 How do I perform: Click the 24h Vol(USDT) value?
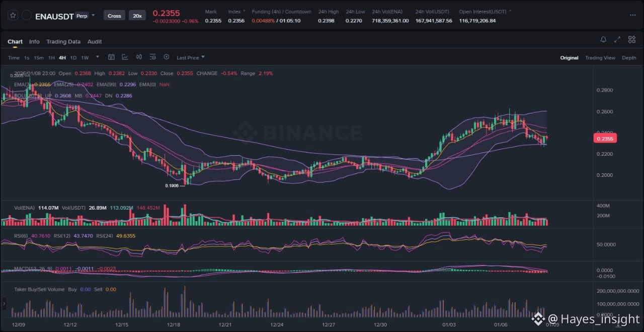(434, 21)
